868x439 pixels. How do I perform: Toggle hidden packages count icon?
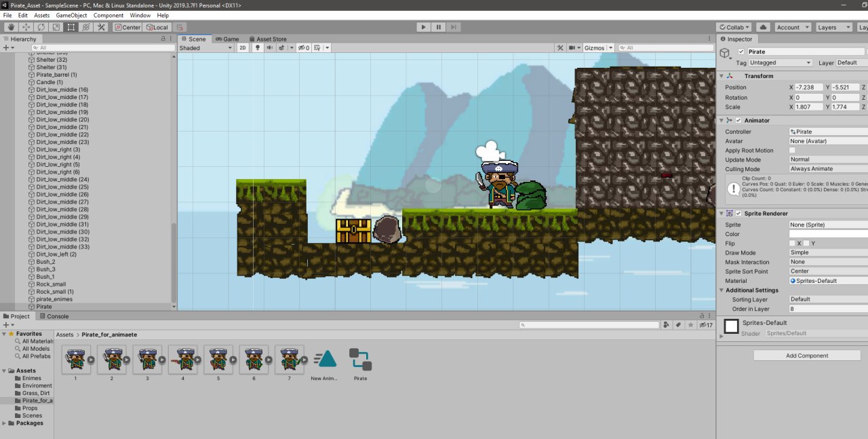[706, 325]
